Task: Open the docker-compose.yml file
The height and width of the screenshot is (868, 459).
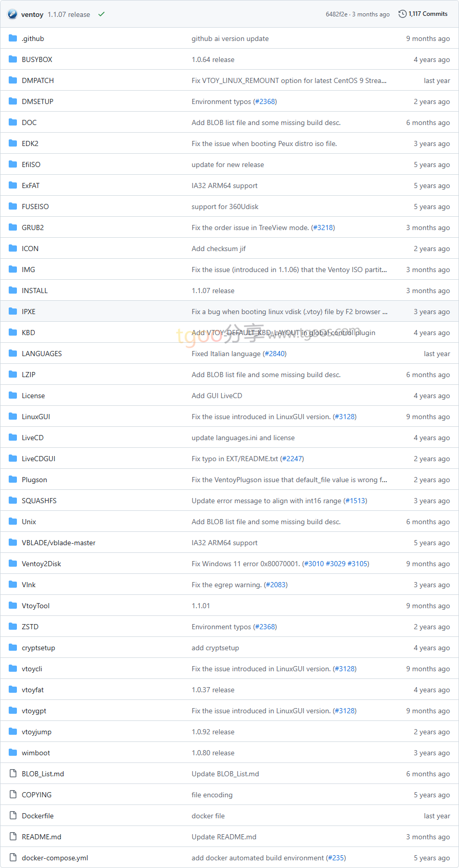Action: 55,858
